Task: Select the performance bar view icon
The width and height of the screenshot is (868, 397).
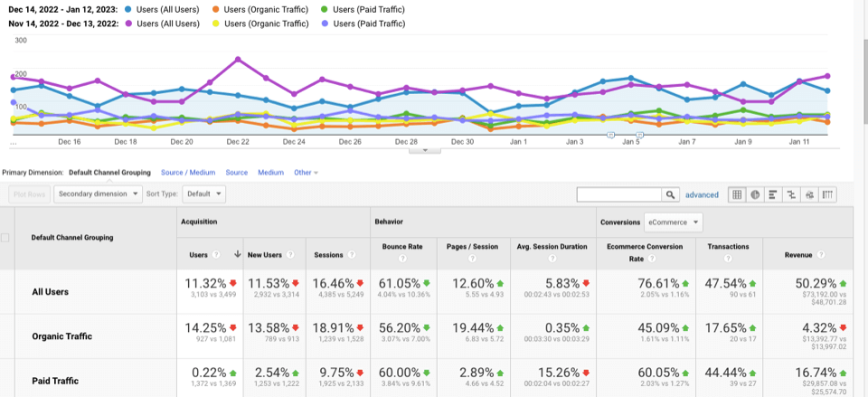Action: [773, 194]
